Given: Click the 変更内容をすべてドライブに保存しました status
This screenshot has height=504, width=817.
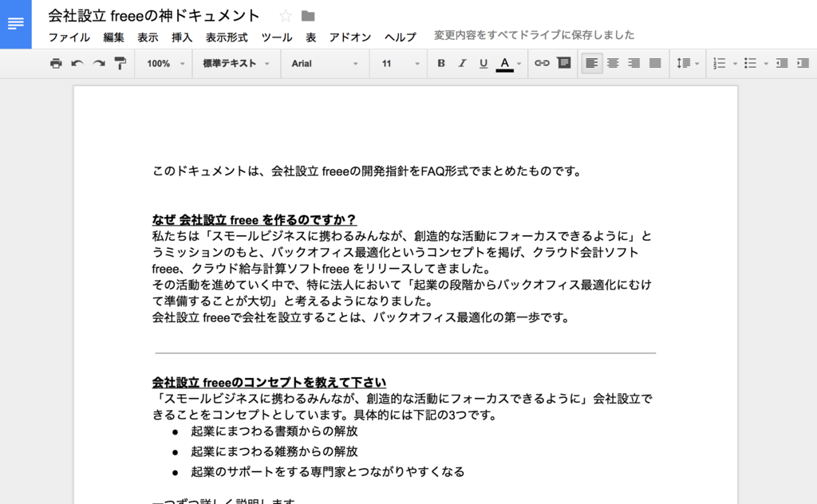Looking at the screenshot, I should pos(534,35).
